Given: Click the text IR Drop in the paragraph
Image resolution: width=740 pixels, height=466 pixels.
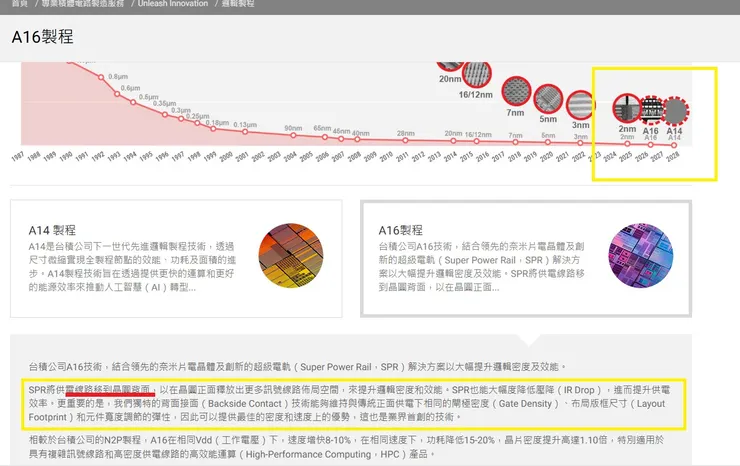Looking at the screenshot, I should coord(579,390).
